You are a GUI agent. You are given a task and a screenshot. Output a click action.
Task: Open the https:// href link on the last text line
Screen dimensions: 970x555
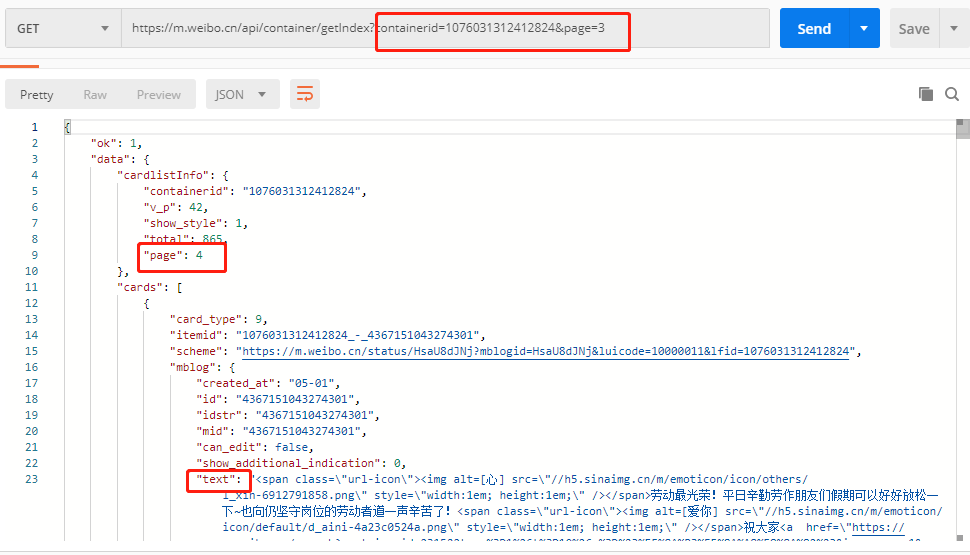pos(878,528)
